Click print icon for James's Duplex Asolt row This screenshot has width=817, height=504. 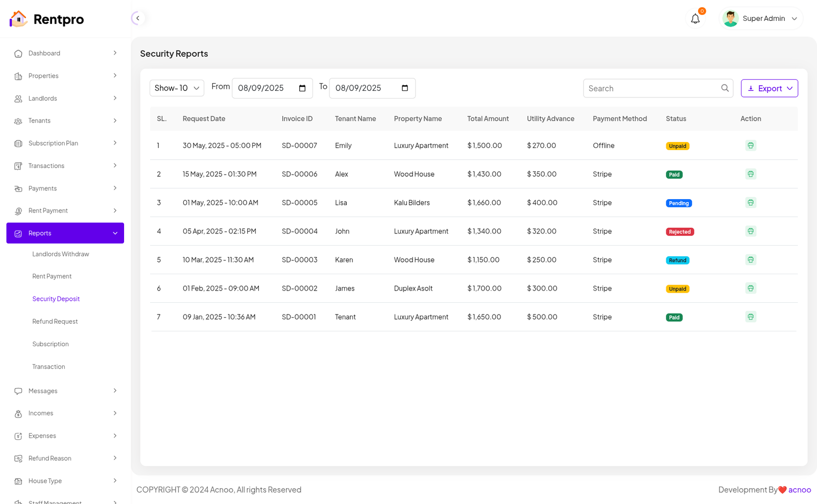pos(750,289)
